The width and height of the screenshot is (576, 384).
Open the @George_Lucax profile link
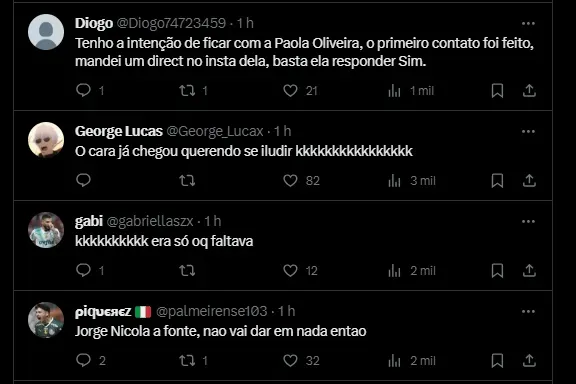(x=215, y=131)
